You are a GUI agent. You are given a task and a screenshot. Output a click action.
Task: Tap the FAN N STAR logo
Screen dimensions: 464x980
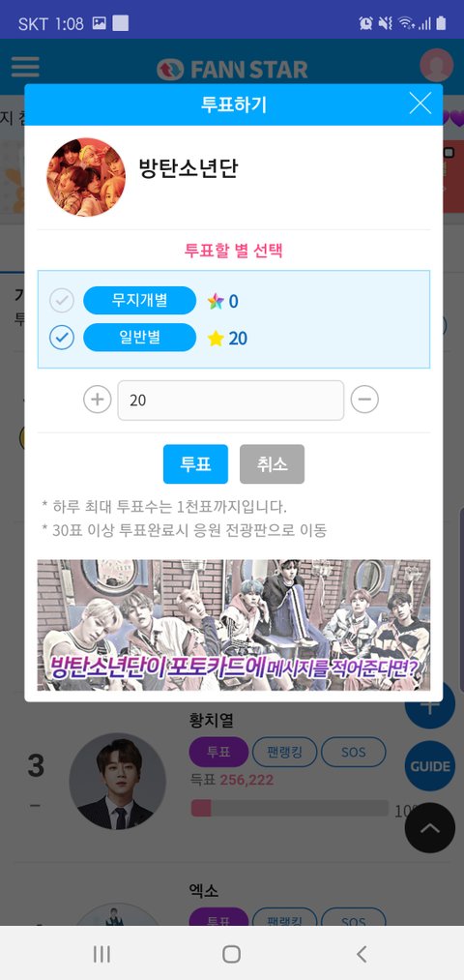(x=232, y=69)
